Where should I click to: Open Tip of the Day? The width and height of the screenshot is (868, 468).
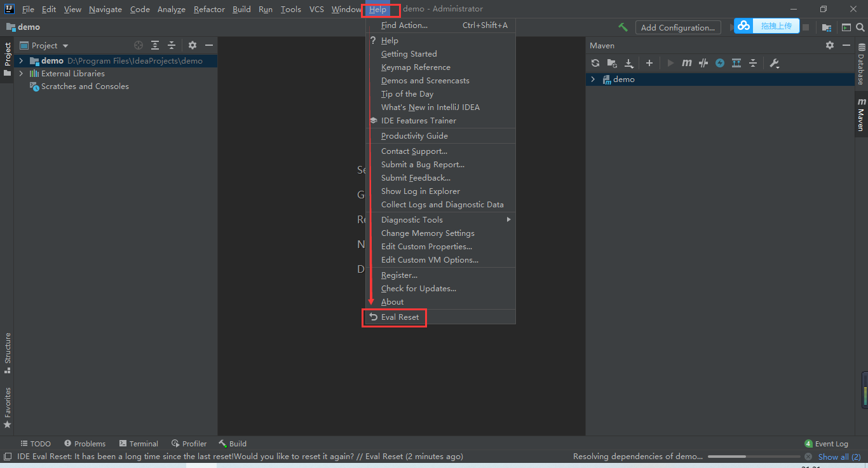(440, 94)
